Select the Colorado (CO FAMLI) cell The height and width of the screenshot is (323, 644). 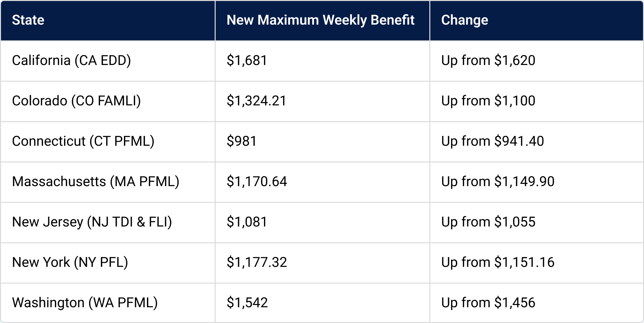click(x=76, y=101)
